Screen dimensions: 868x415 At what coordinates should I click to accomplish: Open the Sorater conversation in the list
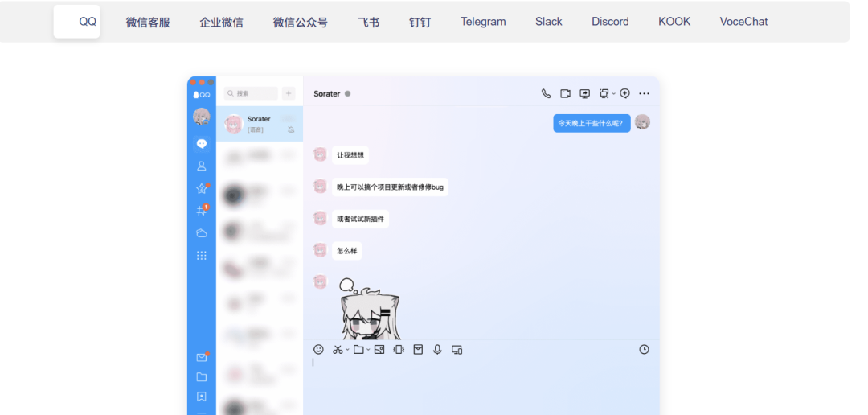click(260, 124)
